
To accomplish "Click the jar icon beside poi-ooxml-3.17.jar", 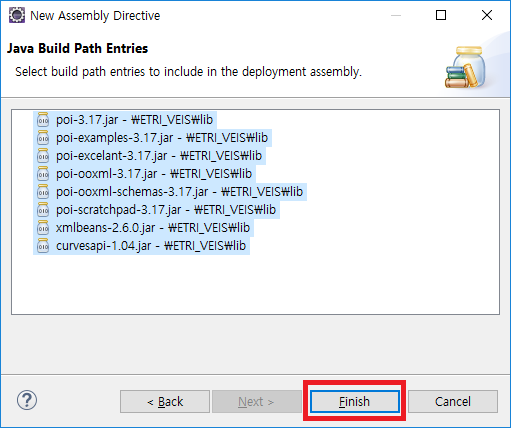I will tap(43, 174).
